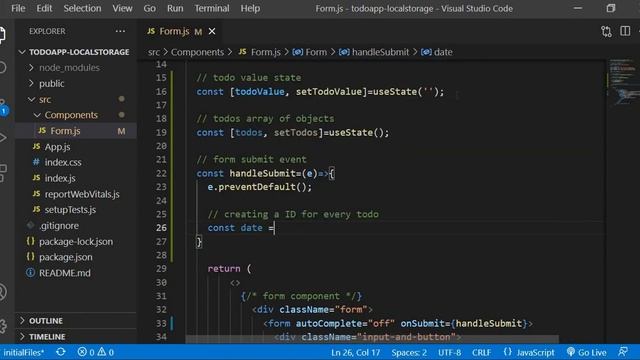The height and width of the screenshot is (360, 640).
Task: Open the Run menu
Action: (175, 8)
